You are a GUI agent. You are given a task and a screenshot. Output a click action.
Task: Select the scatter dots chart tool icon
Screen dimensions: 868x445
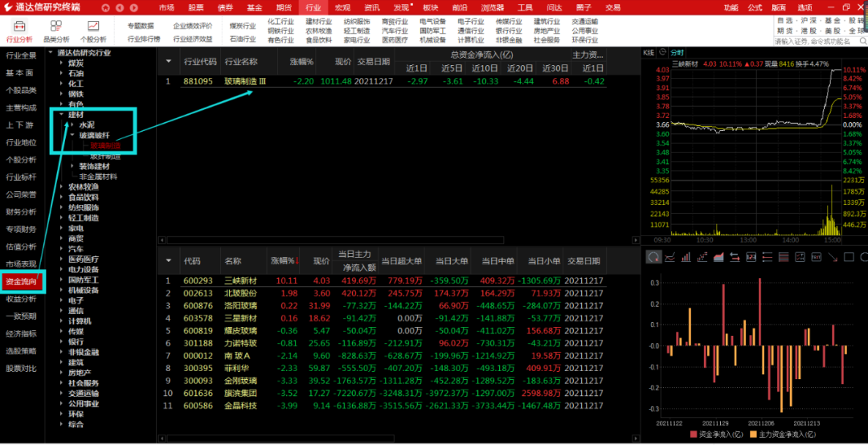point(702,257)
